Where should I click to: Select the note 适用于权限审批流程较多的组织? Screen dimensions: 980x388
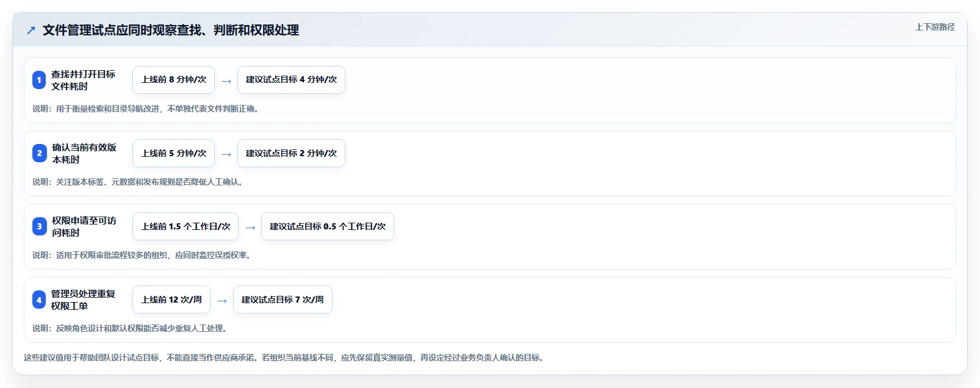[112, 255]
